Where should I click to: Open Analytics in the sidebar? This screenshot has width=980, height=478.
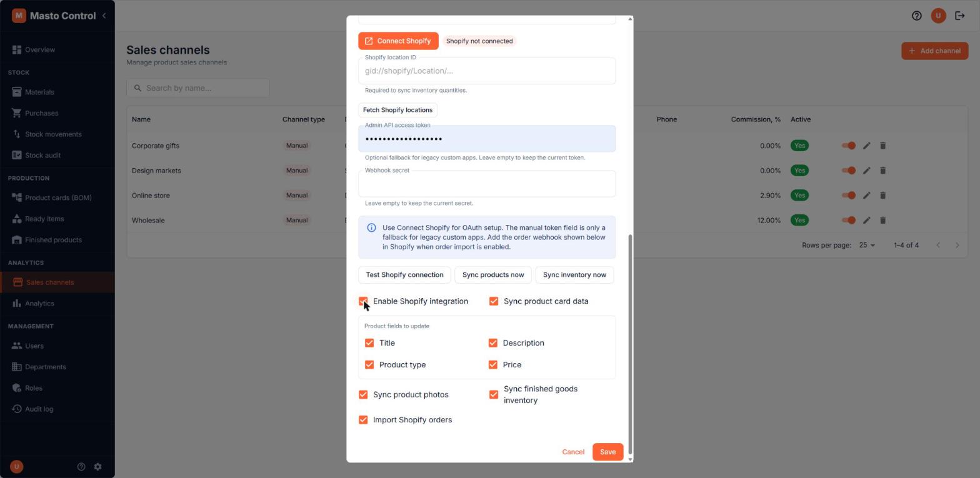(x=57, y=304)
